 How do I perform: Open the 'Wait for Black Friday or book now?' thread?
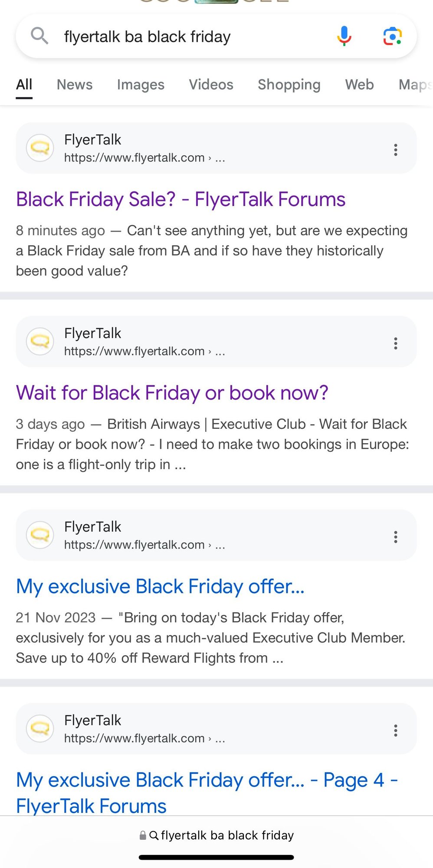click(172, 392)
